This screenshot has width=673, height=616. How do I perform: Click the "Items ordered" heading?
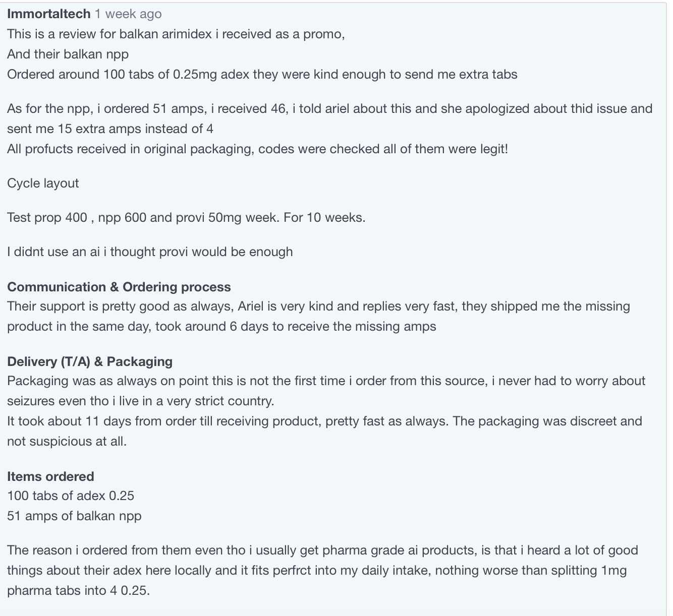pos(50,476)
